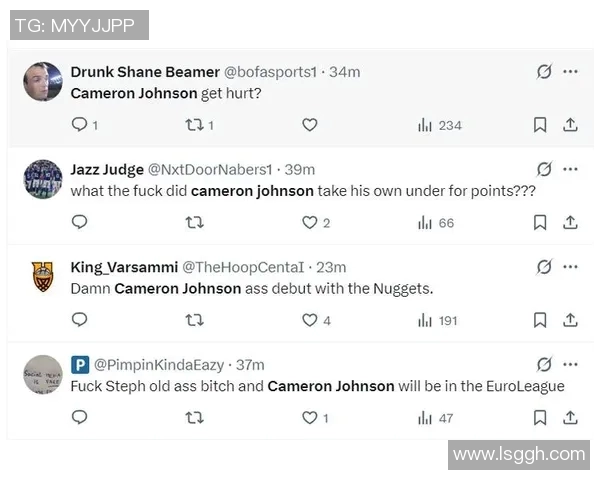Reply to Drunk Shane Beamer's tweet
This screenshot has width=600, height=480.
[x=80, y=125]
